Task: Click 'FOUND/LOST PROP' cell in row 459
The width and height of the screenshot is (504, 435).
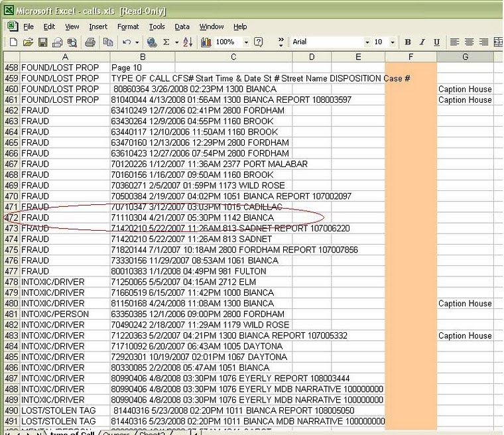Action: tap(65, 78)
